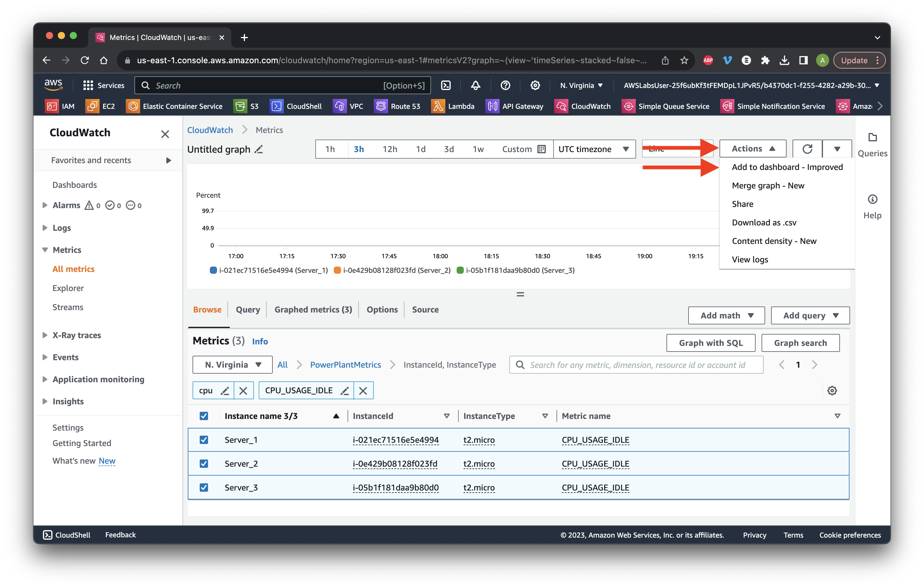Click the Graph search button
This screenshot has width=924, height=588.
(800, 343)
